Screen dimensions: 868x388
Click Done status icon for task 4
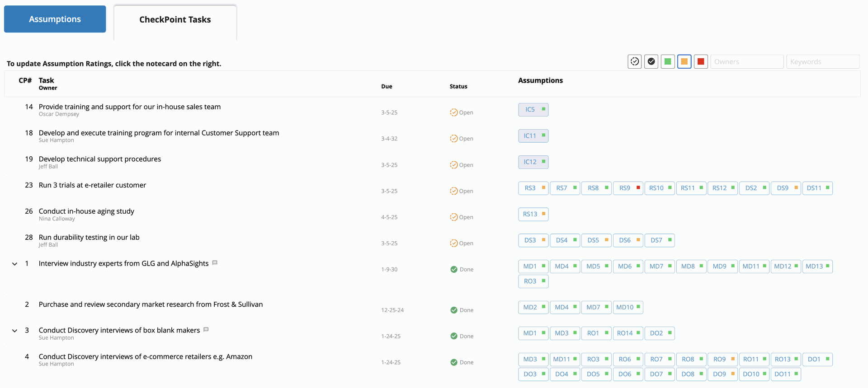[454, 362]
